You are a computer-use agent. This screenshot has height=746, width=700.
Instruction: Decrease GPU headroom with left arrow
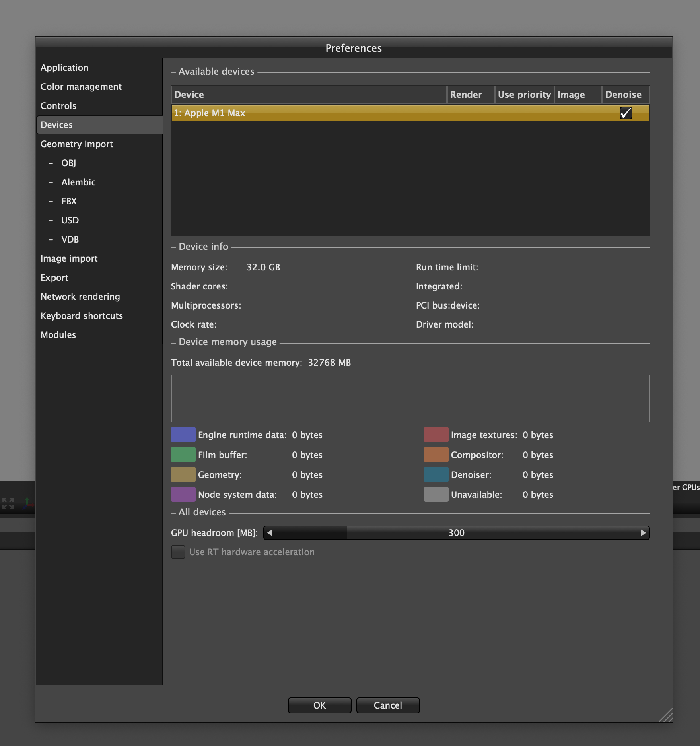tap(270, 533)
